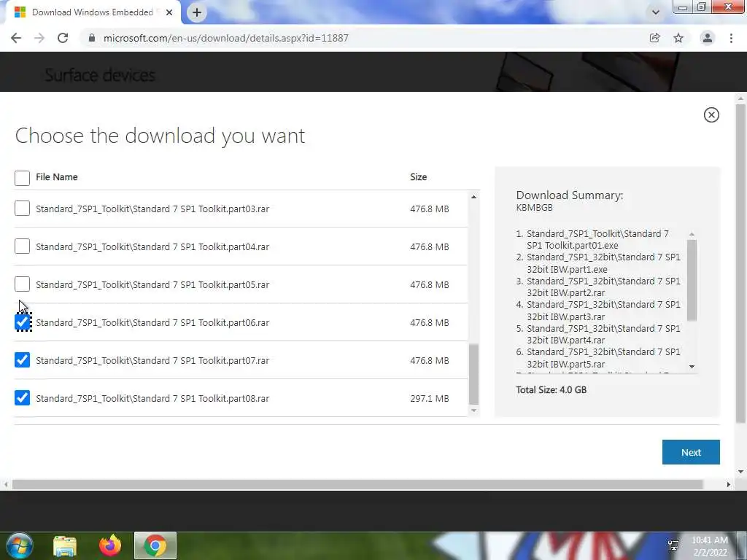The height and width of the screenshot is (560, 747).
Task: Click the Surface devices heading
Action: (x=100, y=75)
